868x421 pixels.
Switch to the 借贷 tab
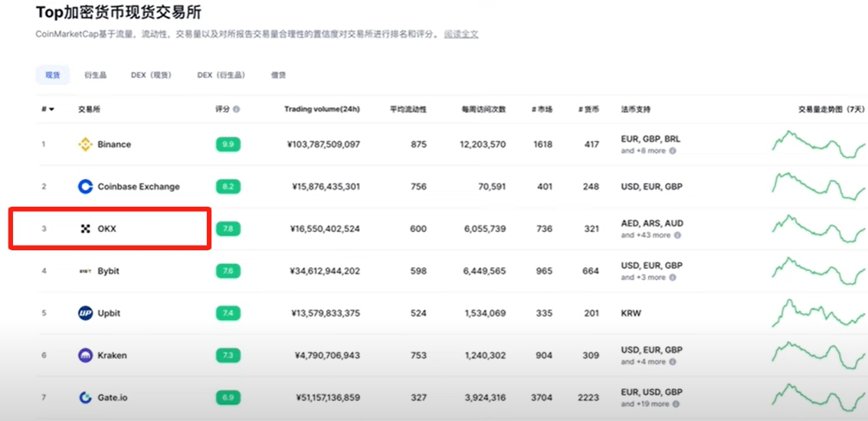[278, 75]
